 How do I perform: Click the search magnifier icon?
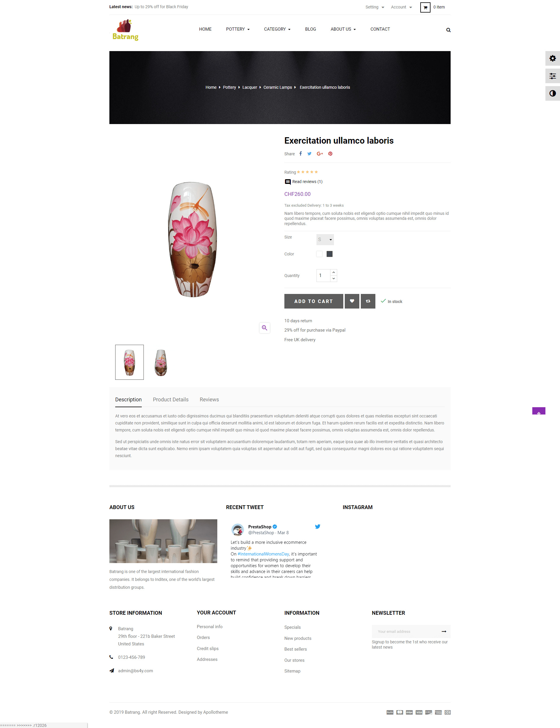(448, 30)
